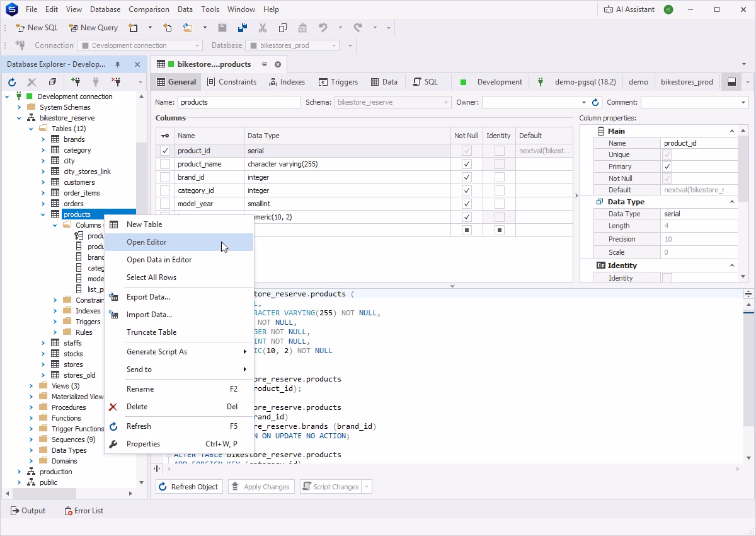Switch to the Indexes tab

click(287, 82)
